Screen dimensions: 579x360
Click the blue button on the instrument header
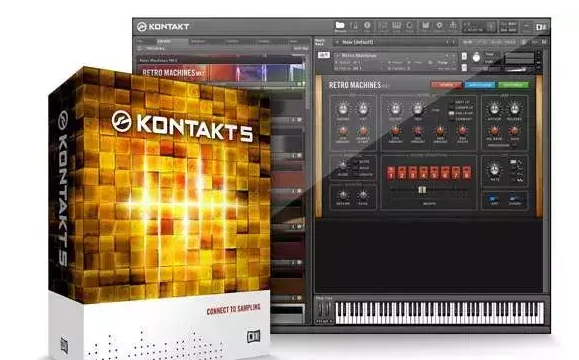pos(480,85)
